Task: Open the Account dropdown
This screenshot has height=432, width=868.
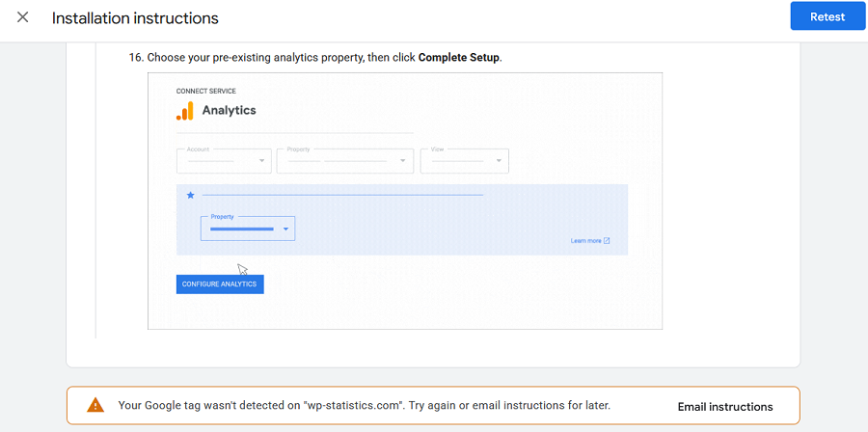Action: [x=224, y=161]
